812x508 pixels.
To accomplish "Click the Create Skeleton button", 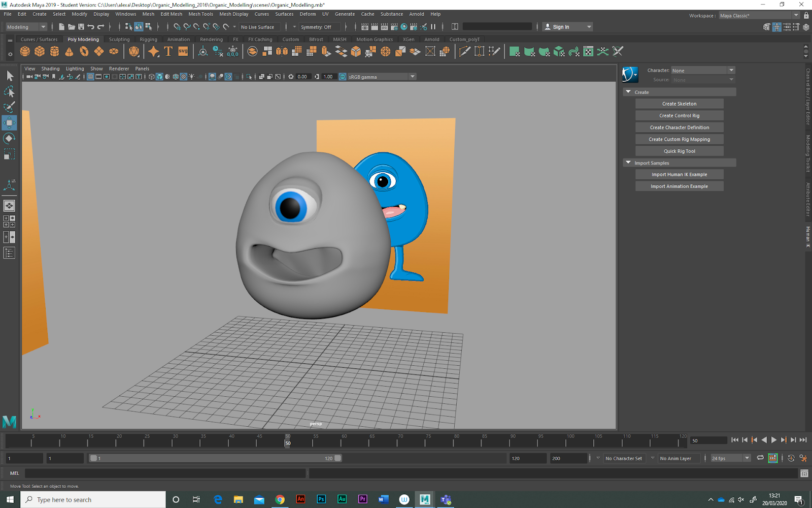I will point(679,104).
